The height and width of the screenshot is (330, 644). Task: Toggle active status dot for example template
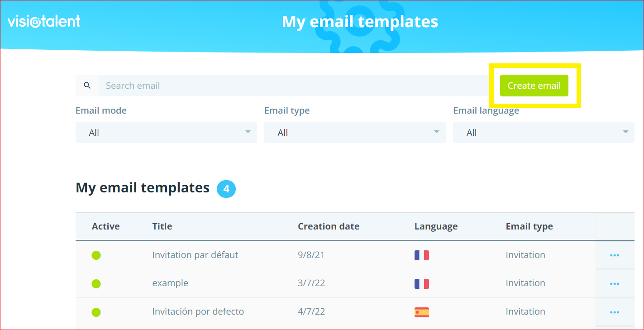click(x=96, y=284)
